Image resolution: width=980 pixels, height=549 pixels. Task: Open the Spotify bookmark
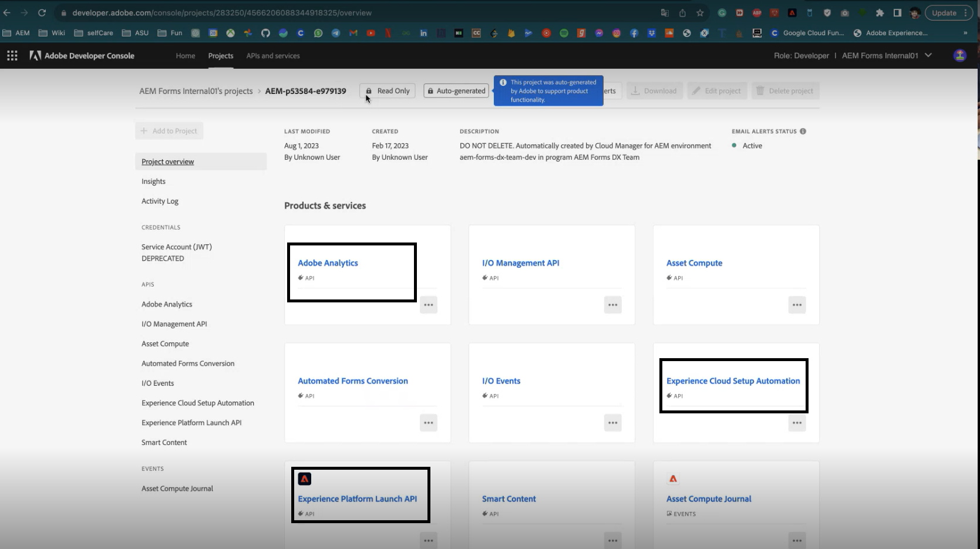coord(564,33)
